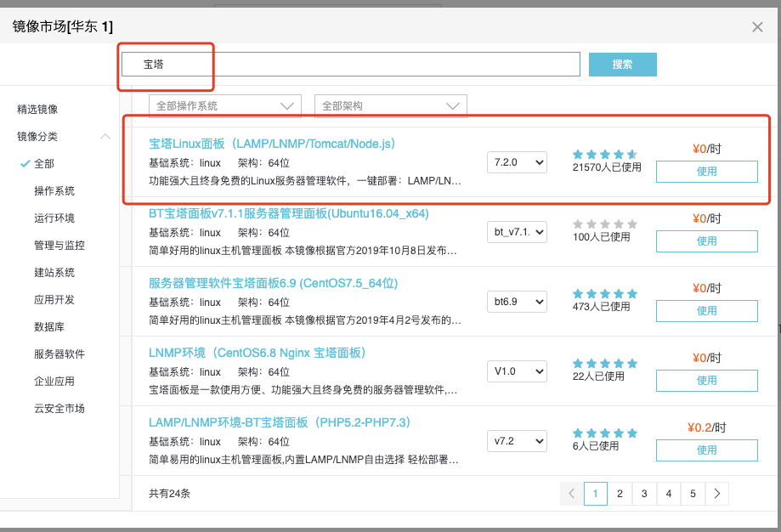
Task: Click 使用 for BT宝塔面板v7.1.1 image
Action: coord(707,241)
